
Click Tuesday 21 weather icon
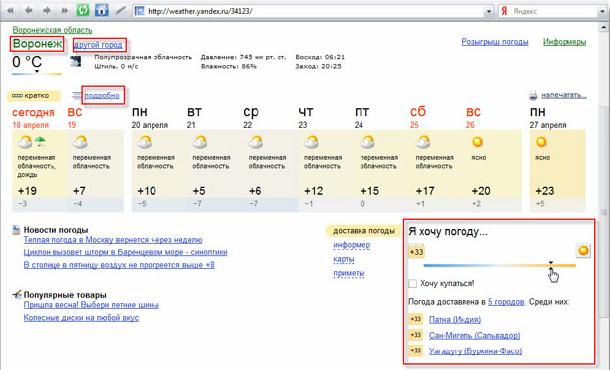(200, 142)
